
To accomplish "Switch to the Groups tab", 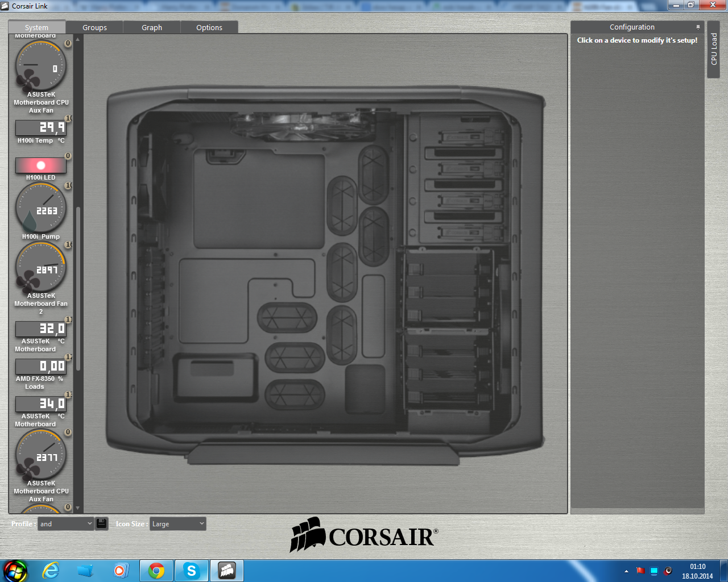I will click(x=94, y=27).
